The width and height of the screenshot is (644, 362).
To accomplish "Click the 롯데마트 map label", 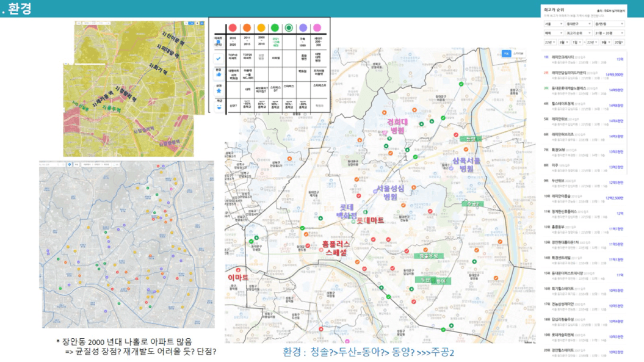I will (x=370, y=220).
